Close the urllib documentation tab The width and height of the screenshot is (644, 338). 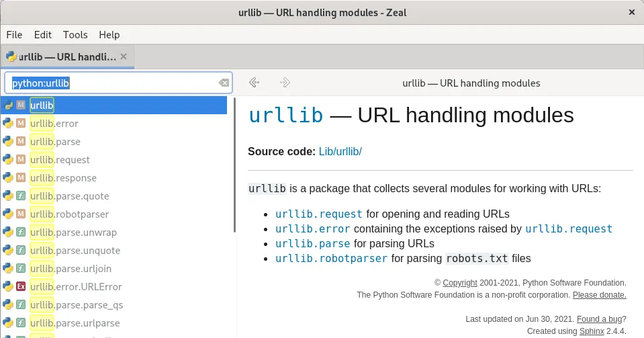coord(124,56)
